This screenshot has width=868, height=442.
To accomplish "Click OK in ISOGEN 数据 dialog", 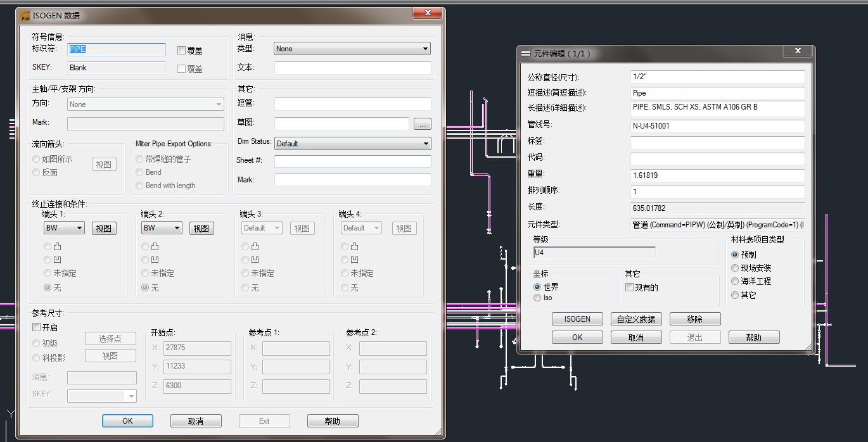I will pyautogui.click(x=127, y=421).
